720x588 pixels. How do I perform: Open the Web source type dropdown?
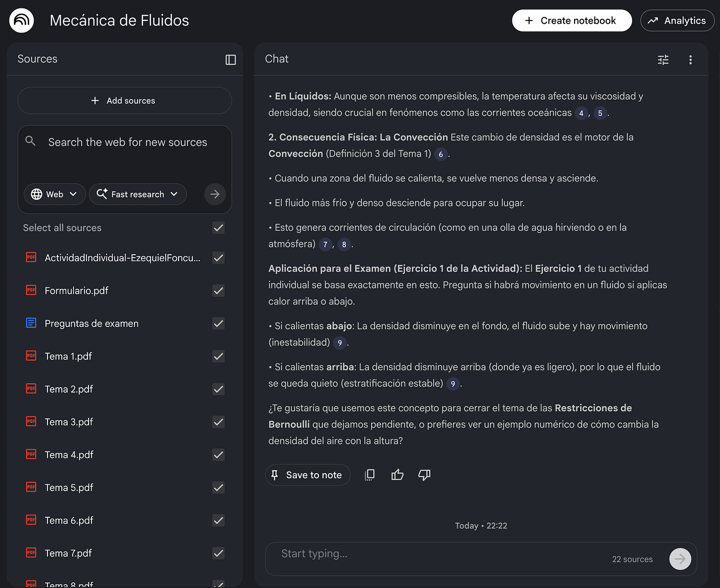tap(54, 194)
